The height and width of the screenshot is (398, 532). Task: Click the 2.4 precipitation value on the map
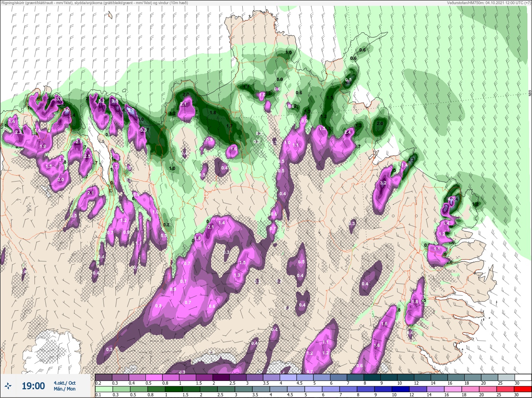348,133
